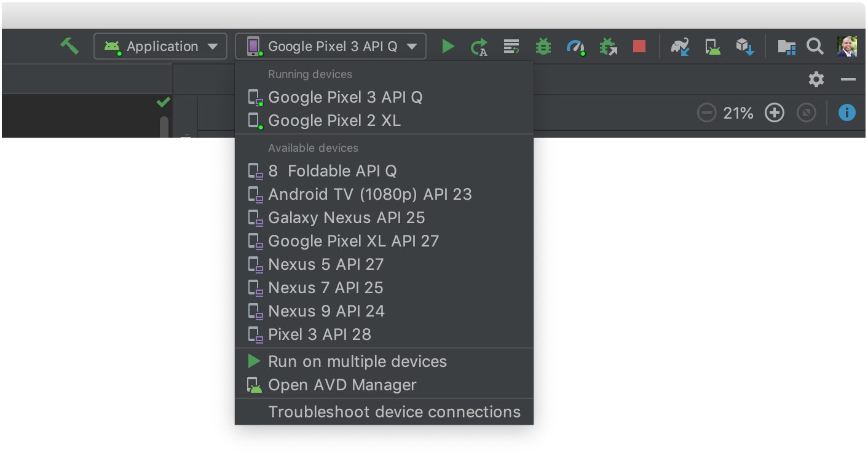Select Google Pixel XL API 27

point(384,241)
